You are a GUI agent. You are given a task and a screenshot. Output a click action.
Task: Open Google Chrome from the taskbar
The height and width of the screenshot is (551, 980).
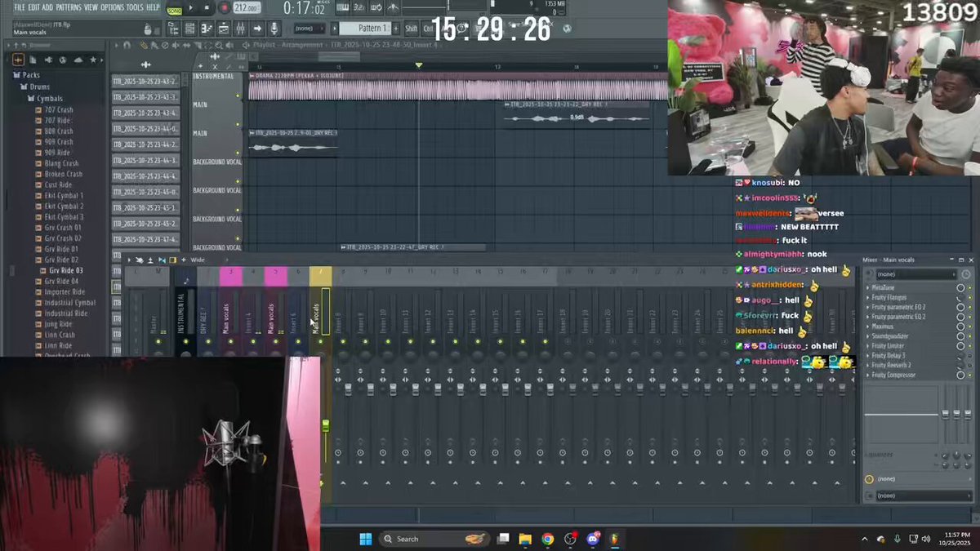[x=547, y=539]
